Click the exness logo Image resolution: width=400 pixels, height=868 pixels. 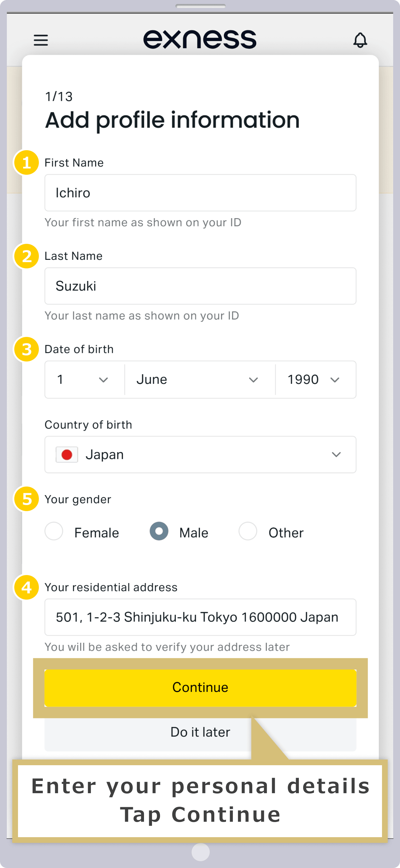pyautogui.click(x=200, y=39)
